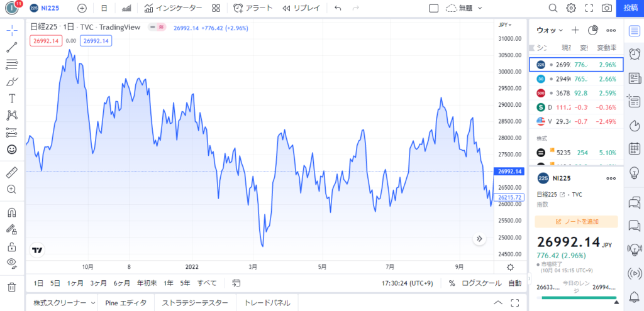Open the ウォッ watchlist name dropdown
Viewport: 644px width, 311px height.
[550, 30]
